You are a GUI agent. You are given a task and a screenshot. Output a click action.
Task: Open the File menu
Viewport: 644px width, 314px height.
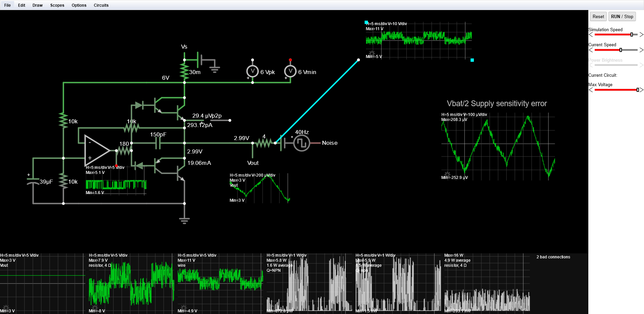point(7,5)
